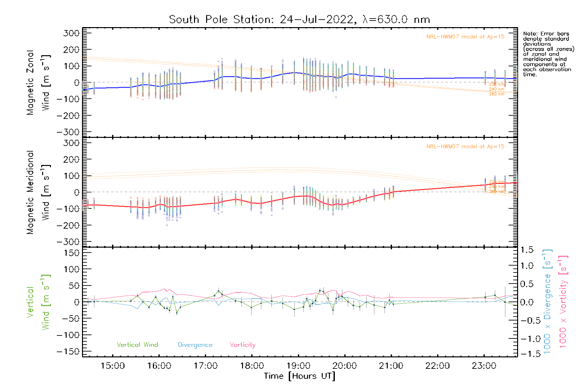Click the pink '1000 x Vorticity' axis title
The height and width of the screenshot is (392, 588).
[563, 302]
